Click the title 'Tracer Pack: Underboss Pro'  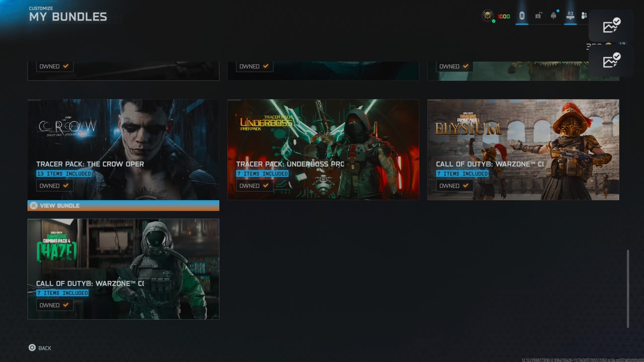290,164
